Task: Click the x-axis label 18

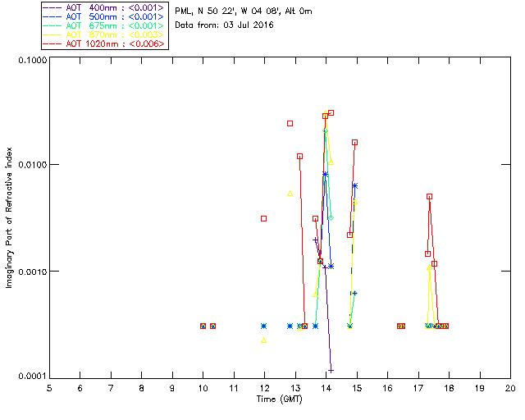Action: [449, 388]
